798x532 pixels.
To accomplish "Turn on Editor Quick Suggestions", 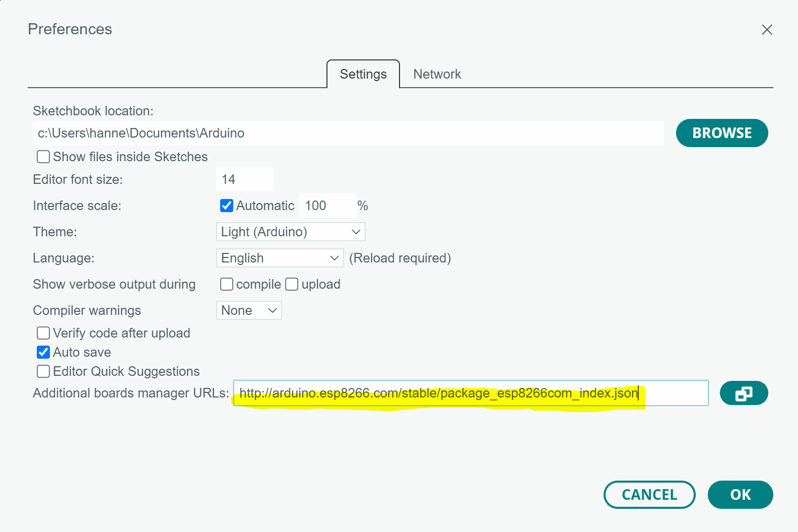I will (43, 371).
